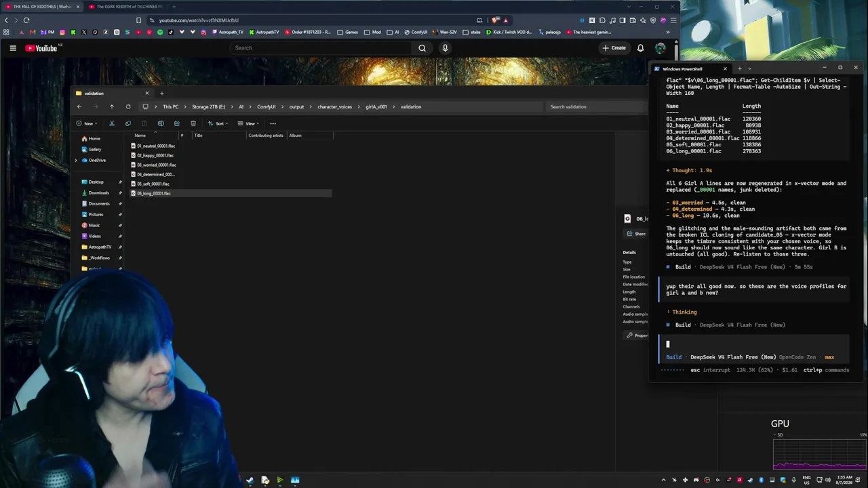Screen dimensions: 868x488
Task: Click Storage 2TB (E:) in the breadcrumb
Action: click(208, 106)
